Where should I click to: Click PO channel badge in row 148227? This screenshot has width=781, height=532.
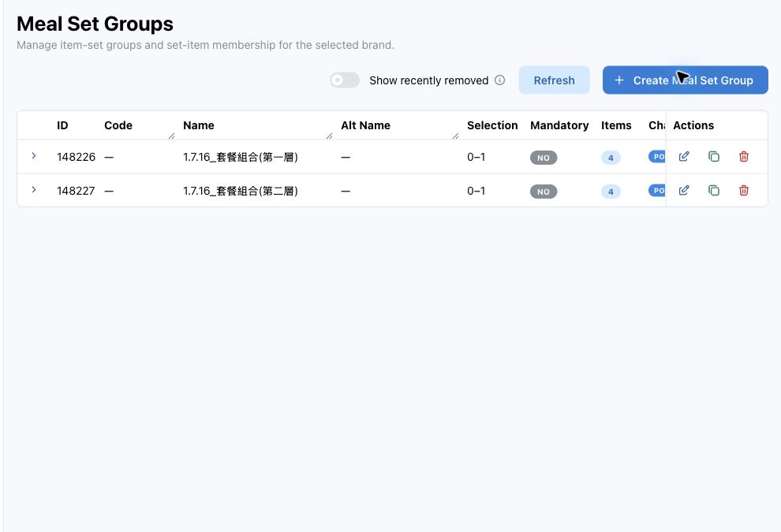pos(657,191)
